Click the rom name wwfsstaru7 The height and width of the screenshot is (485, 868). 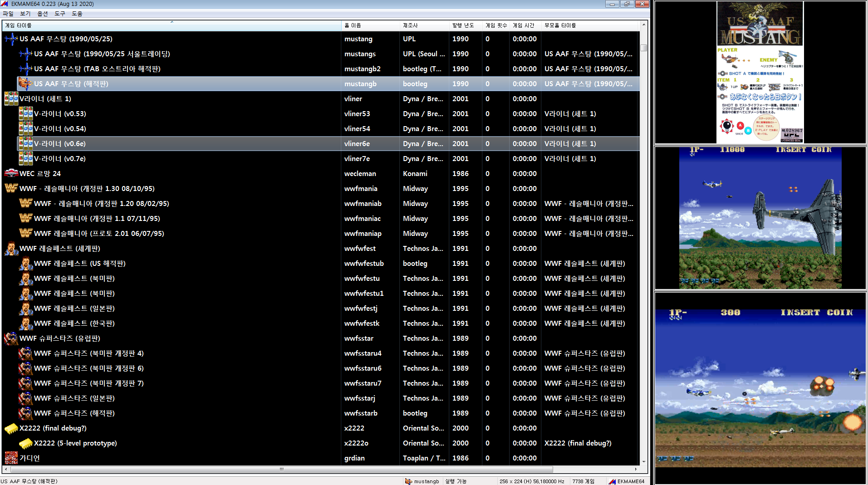pyautogui.click(x=363, y=383)
